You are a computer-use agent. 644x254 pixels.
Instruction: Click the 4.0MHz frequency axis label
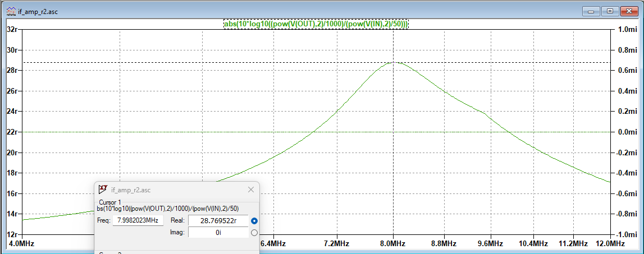coord(22,243)
